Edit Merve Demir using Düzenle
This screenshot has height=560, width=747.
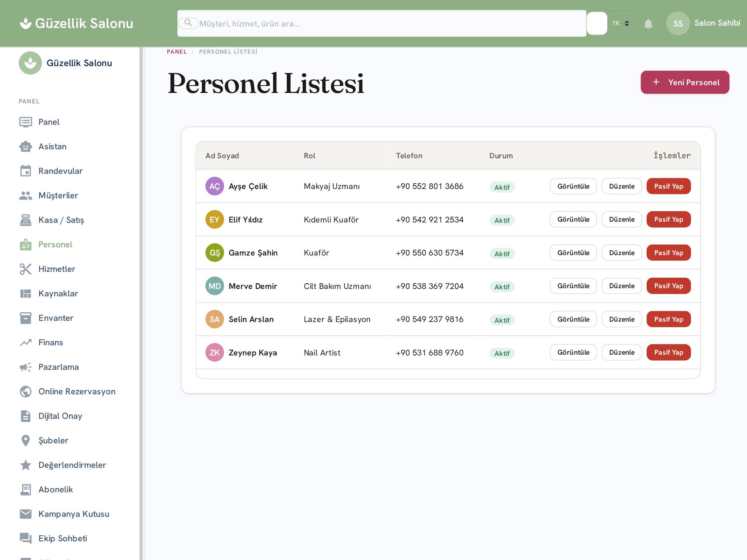pos(622,286)
